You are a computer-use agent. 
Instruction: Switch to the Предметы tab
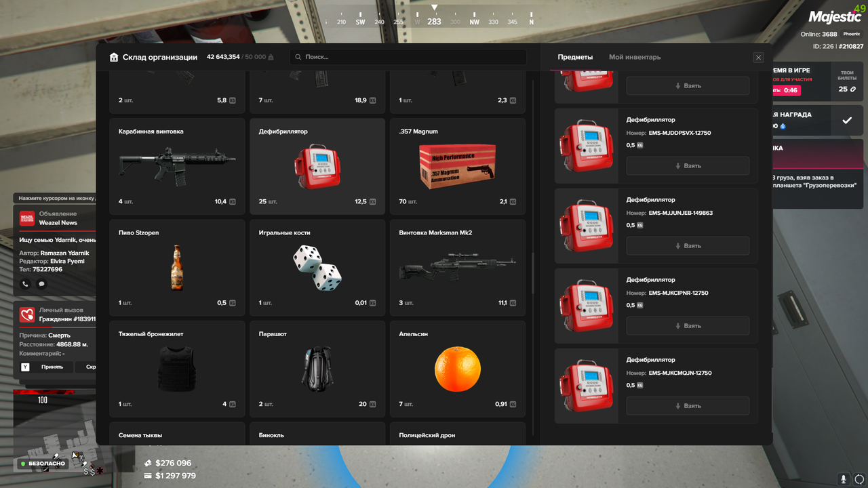coord(575,58)
